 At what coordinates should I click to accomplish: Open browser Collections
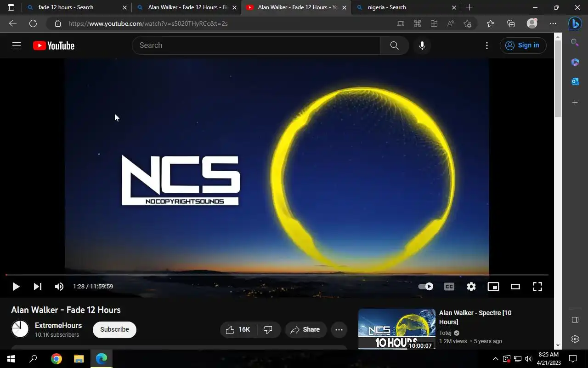pos(511,23)
